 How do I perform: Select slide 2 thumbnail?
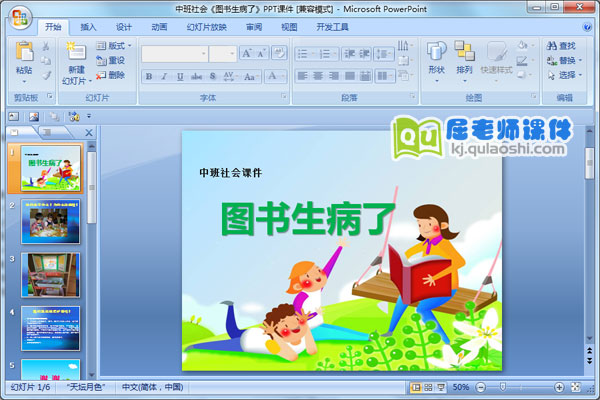point(51,221)
